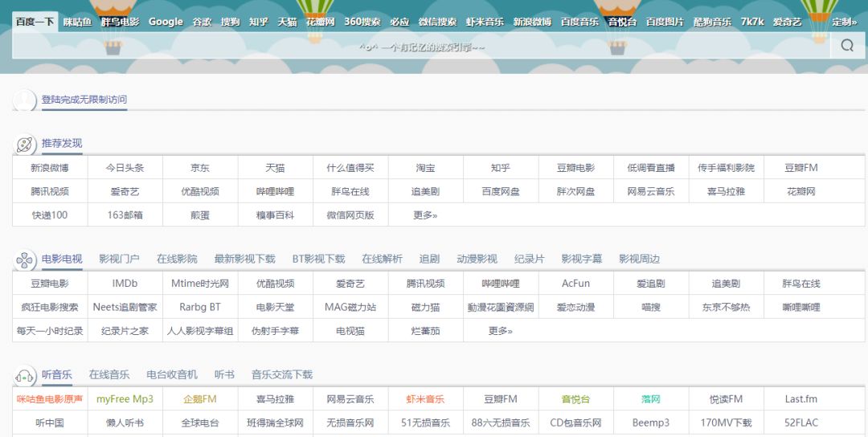Open the 登陆完成无限制访问 login link
The image size is (868, 437).
pyautogui.click(x=84, y=100)
